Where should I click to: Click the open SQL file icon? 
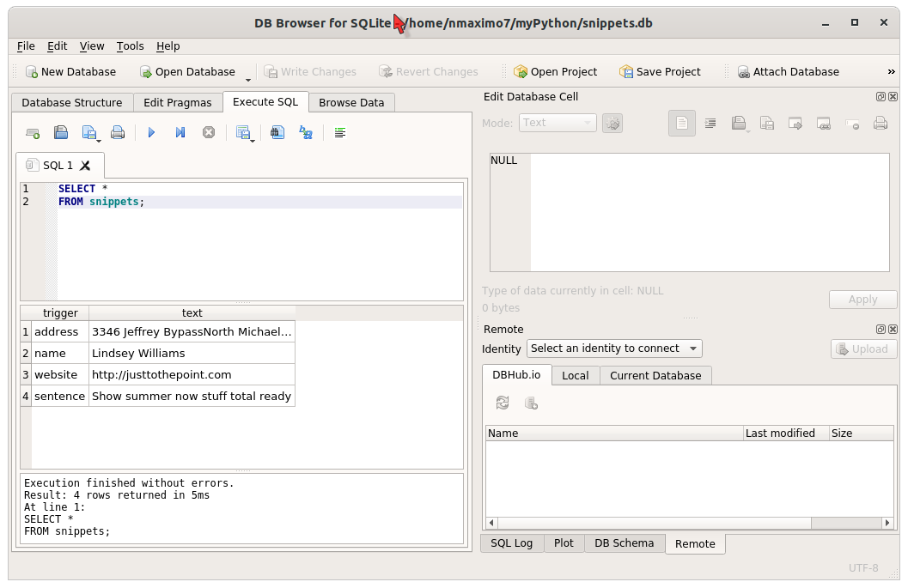pos(61,133)
